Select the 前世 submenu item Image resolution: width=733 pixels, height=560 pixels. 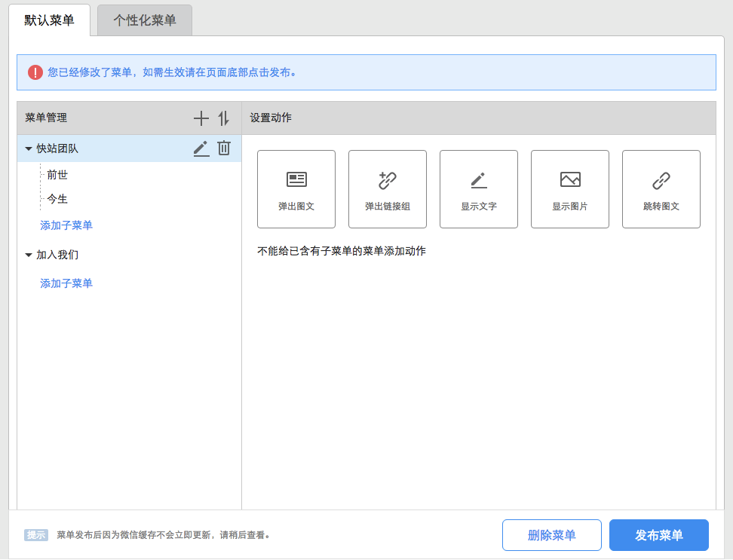(57, 175)
